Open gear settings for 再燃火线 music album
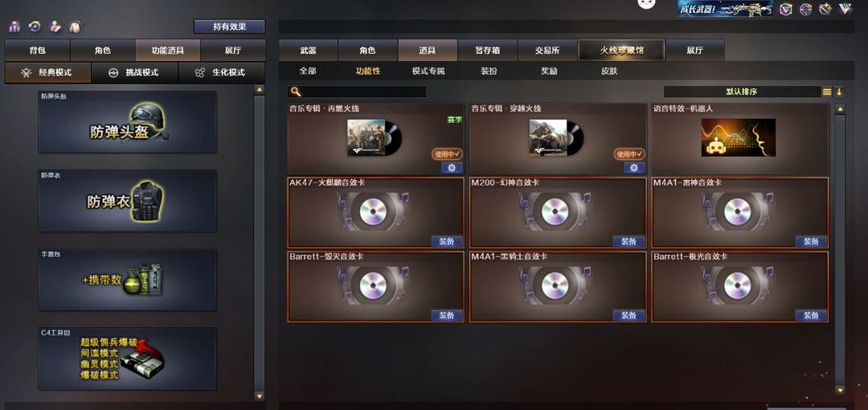 pos(452,168)
